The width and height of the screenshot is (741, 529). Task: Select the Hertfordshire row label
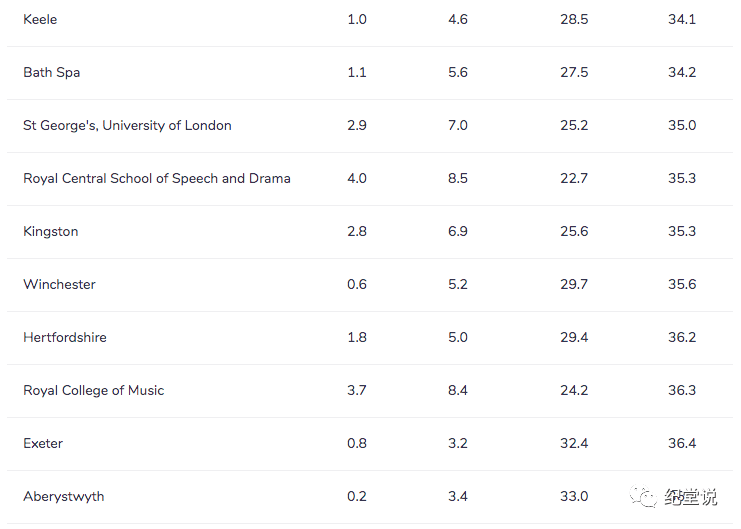65,337
